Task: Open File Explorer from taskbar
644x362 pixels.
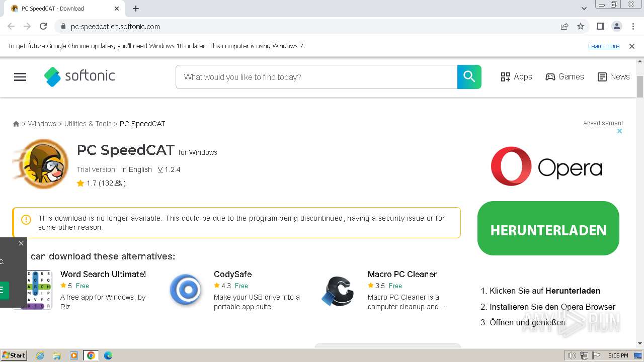Action: coord(57,355)
